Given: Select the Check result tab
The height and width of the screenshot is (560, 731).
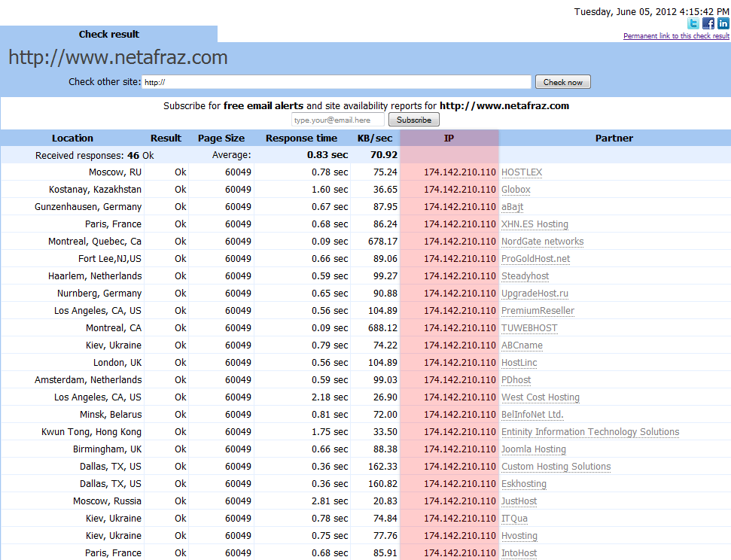Looking at the screenshot, I should coord(108,34).
